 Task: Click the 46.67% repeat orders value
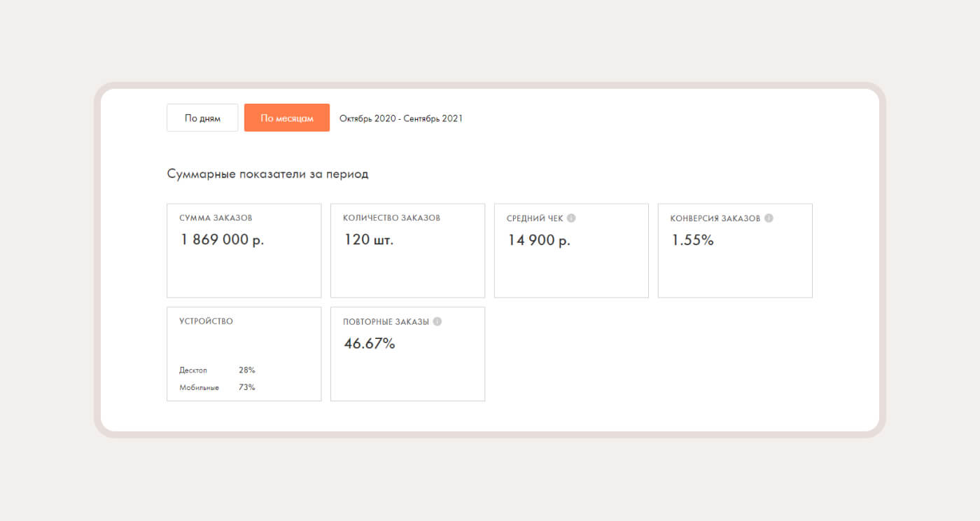point(370,344)
